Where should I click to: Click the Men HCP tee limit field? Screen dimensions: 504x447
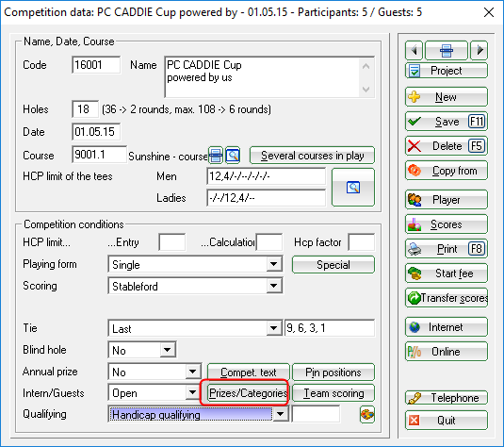(267, 176)
